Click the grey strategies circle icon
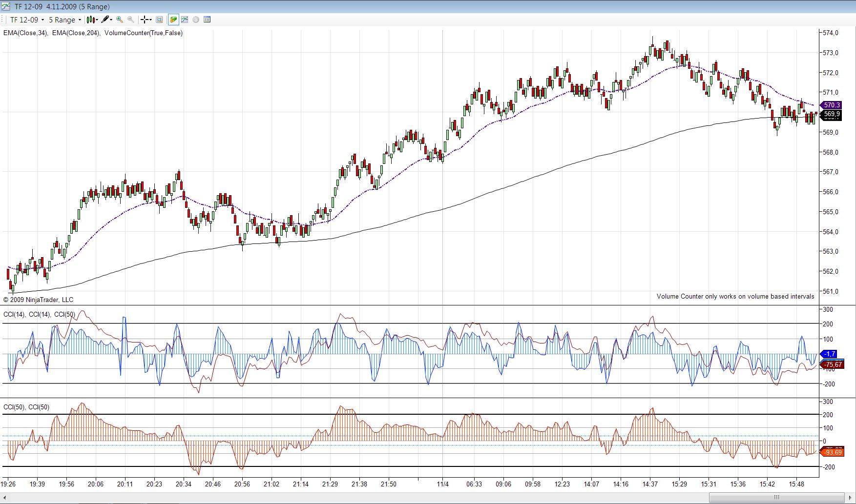This screenshot has height=504, width=856. coord(196,20)
